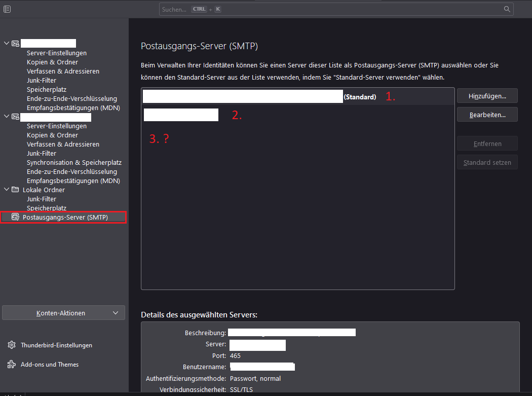Collapse the first account tree
Image resolution: width=532 pixels, height=396 pixels.
coord(7,44)
